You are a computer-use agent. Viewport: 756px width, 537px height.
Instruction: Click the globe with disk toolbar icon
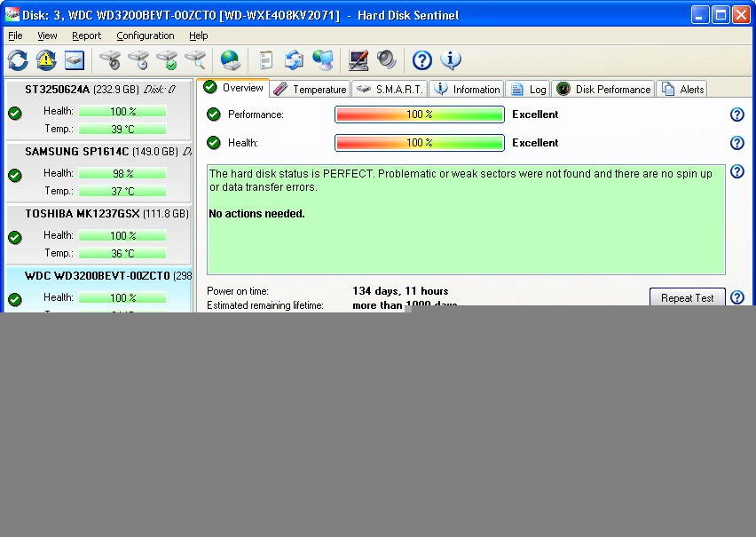click(231, 60)
